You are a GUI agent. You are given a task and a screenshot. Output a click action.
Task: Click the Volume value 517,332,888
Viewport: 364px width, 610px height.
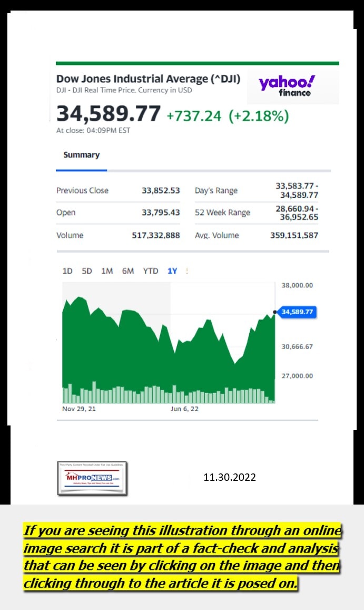tap(156, 235)
